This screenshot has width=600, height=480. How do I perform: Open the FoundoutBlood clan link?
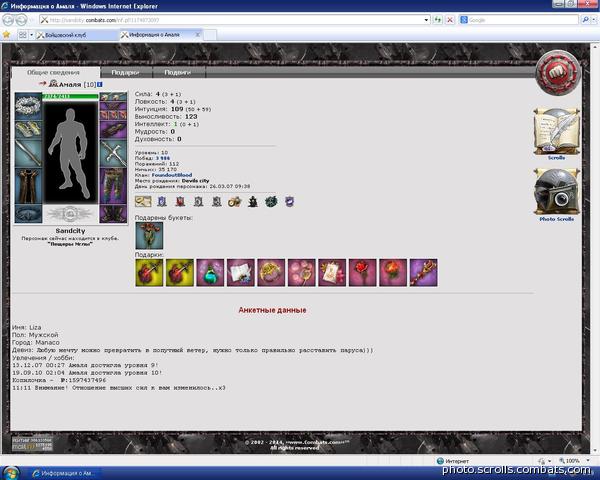click(x=172, y=175)
